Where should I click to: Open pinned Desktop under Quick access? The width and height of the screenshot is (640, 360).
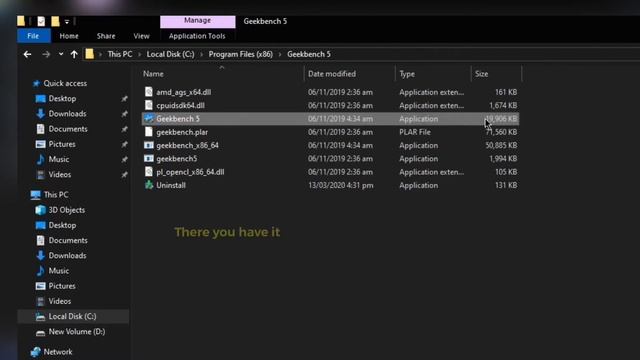click(62, 98)
